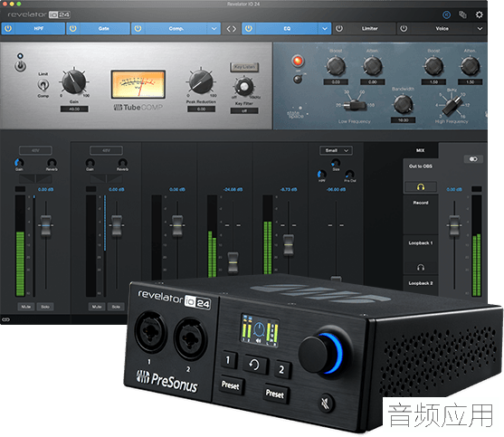Viewport: 504px width, 437px height.
Task: Select the Out to OBS mix
Action: [x=421, y=166]
